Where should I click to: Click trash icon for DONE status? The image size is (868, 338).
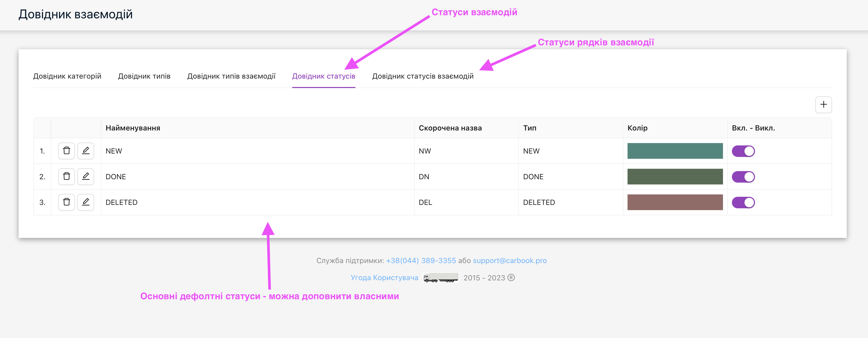66,176
